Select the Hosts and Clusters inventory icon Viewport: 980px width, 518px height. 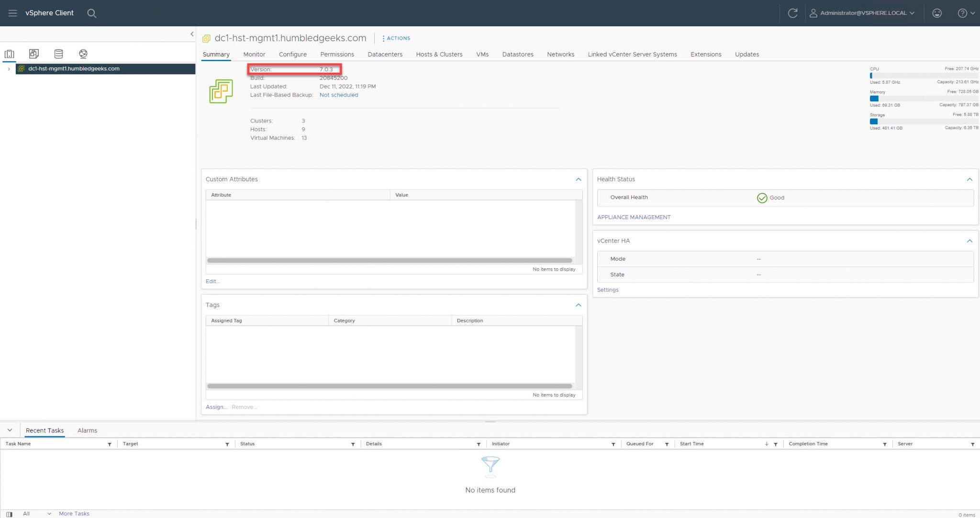9,54
